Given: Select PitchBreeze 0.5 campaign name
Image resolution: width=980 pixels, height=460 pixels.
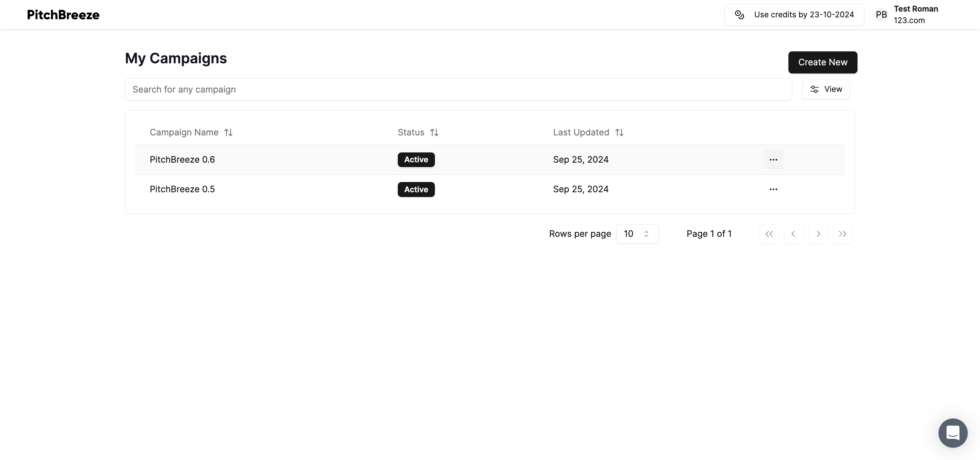Looking at the screenshot, I should tap(182, 190).
